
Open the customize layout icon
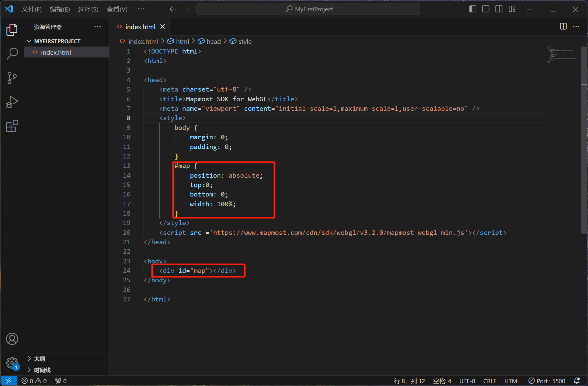click(512, 9)
